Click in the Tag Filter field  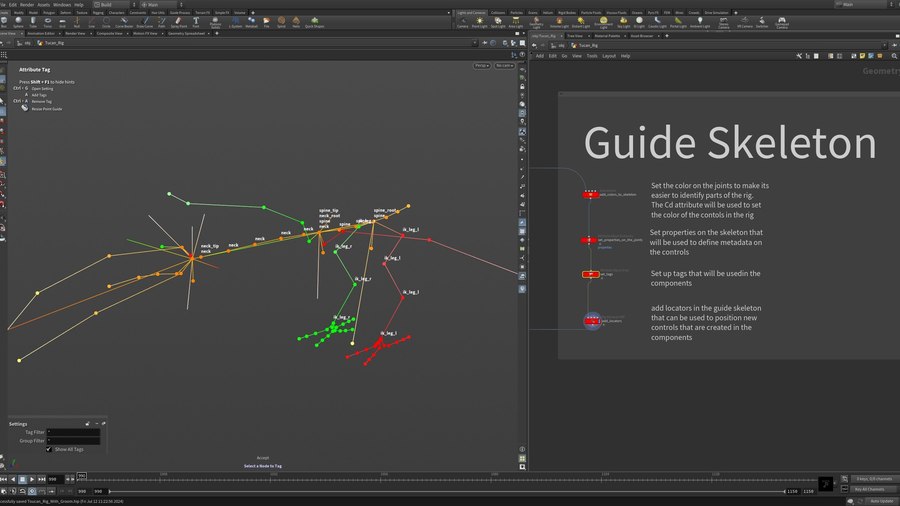coord(74,432)
